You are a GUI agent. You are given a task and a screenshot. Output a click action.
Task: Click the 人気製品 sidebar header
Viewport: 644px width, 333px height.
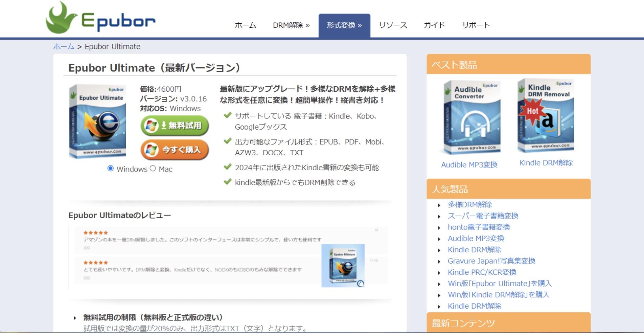click(508, 189)
